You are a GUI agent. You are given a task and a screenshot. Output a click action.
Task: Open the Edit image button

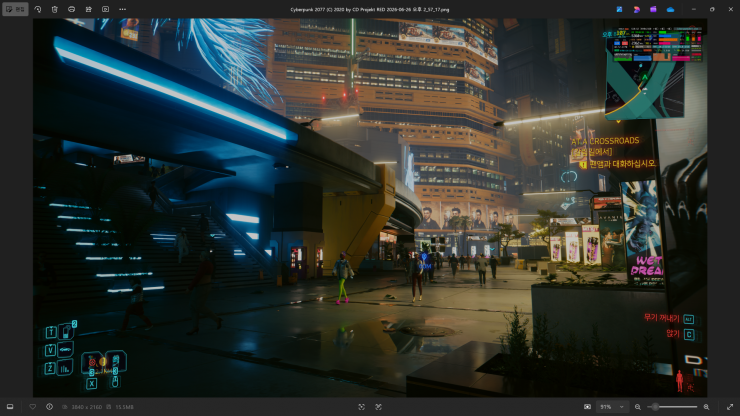point(15,9)
